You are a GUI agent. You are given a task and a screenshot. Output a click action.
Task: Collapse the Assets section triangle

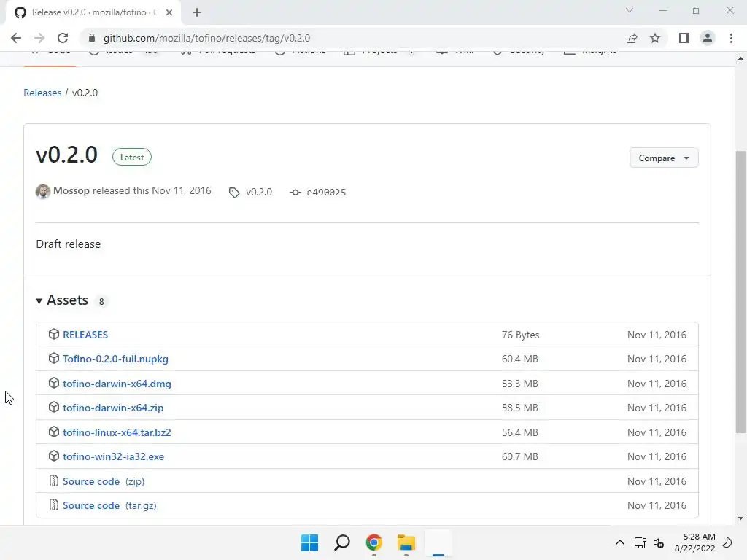point(39,301)
